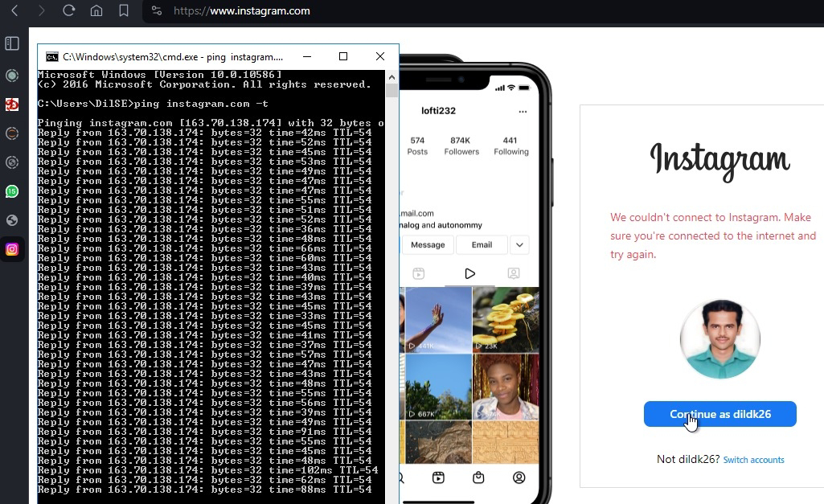Click the Switch accounts link
Image resolution: width=824 pixels, height=504 pixels.
(x=753, y=460)
